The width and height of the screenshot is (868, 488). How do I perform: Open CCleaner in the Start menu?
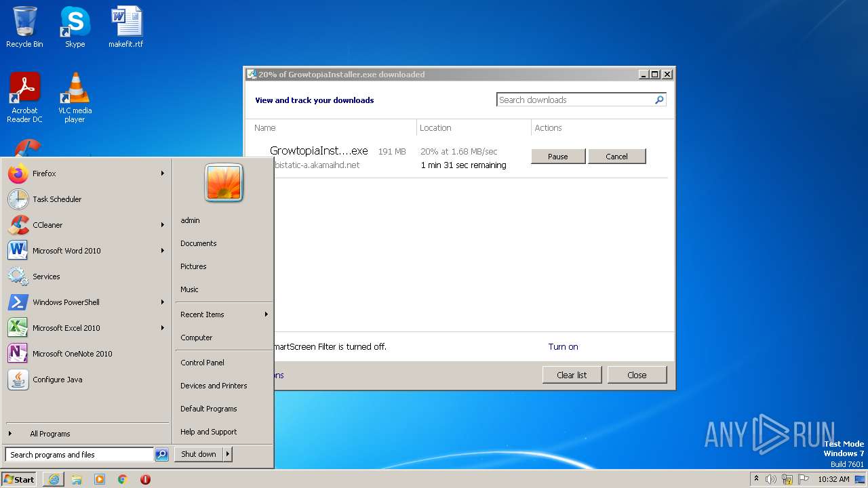pyautogui.click(x=86, y=225)
